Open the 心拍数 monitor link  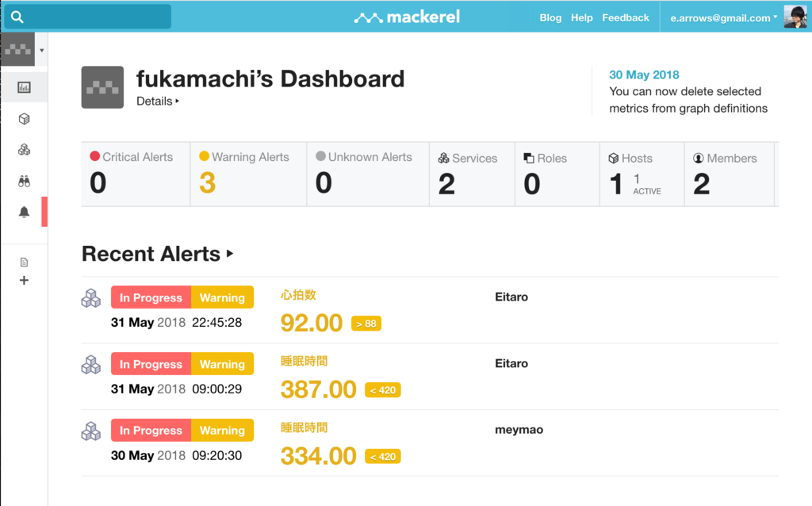[298, 295]
